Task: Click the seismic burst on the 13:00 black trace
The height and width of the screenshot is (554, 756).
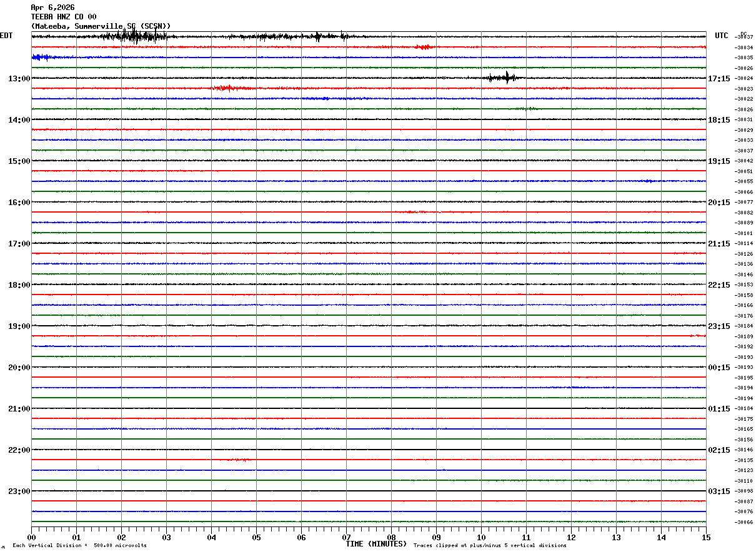Action: point(504,78)
